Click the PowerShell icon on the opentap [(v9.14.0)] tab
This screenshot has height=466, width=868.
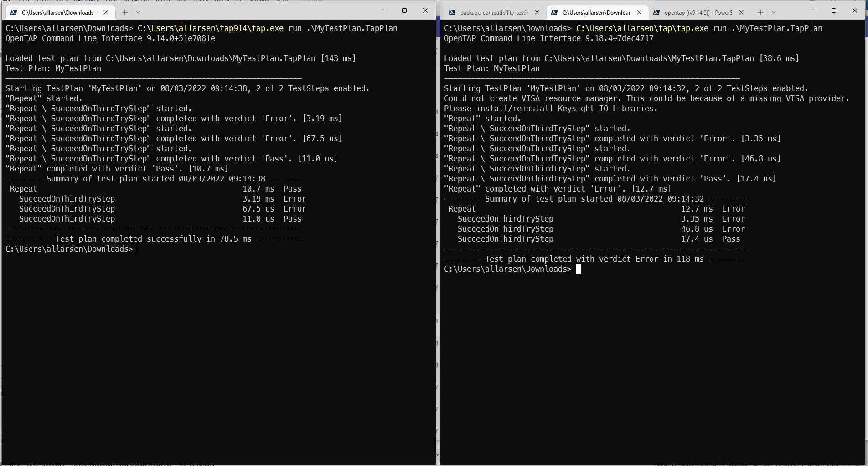point(657,12)
